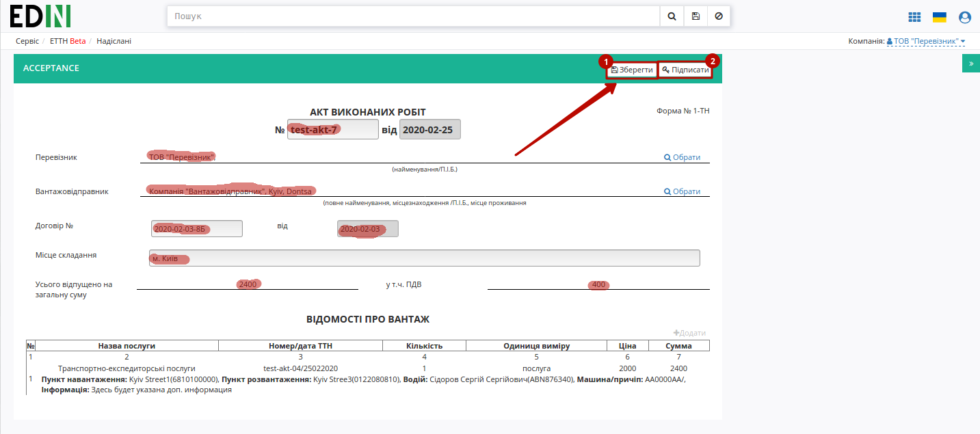Expand the right side panel arrow
This screenshot has width=980, height=434.
click(971, 63)
